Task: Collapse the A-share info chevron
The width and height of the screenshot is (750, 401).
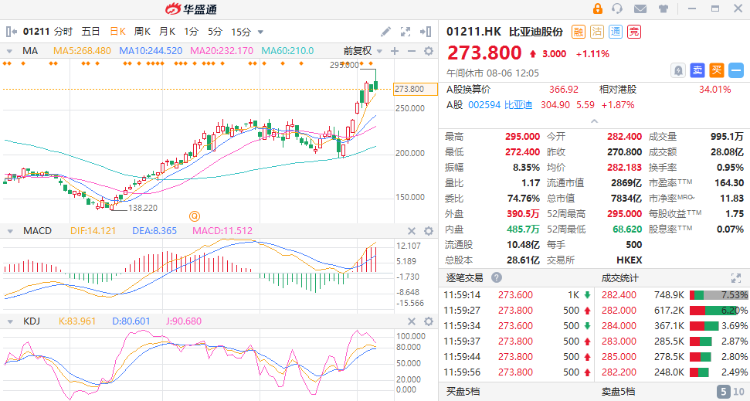Action: [594, 121]
